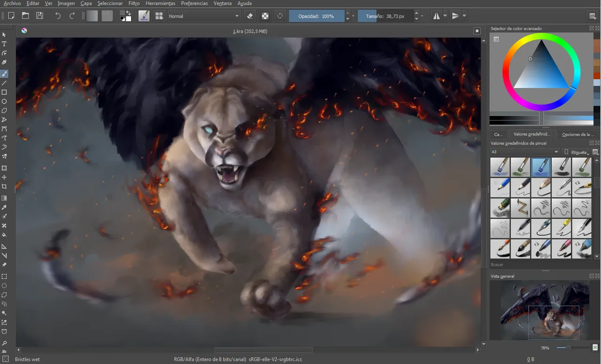Open the fill patterns chooser
The image size is (601, 364).
click(108, 16)
